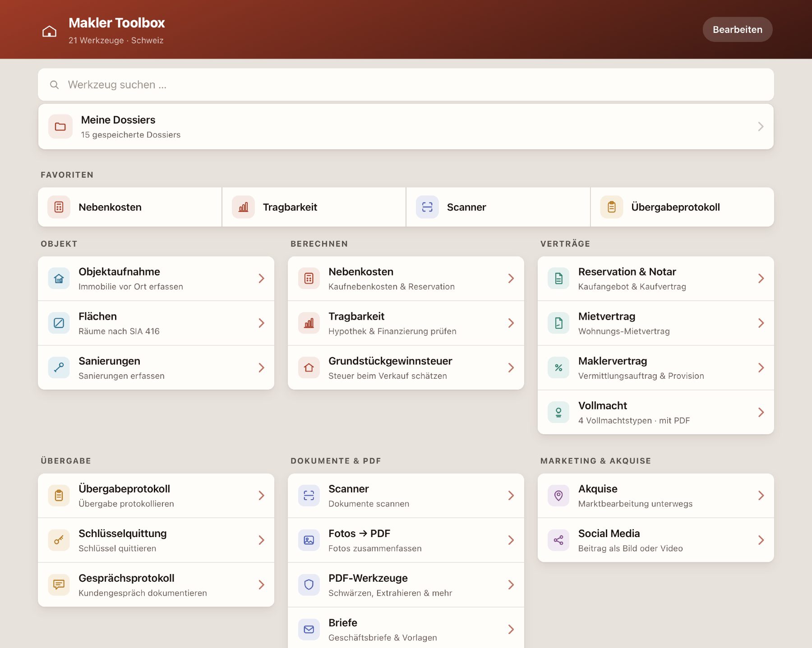Open the Nebenkosten favorite

130,207
